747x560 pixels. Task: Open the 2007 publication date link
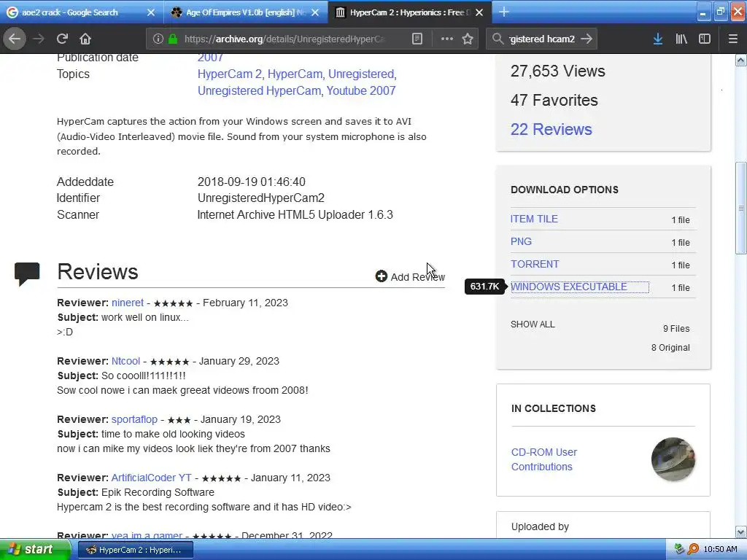point(210,58)
